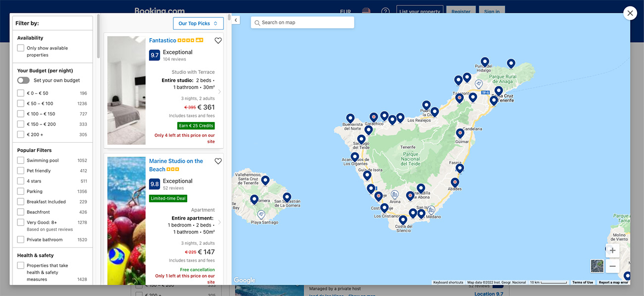Enable the Very Good: 8+ filter

[x=21, y=223]
